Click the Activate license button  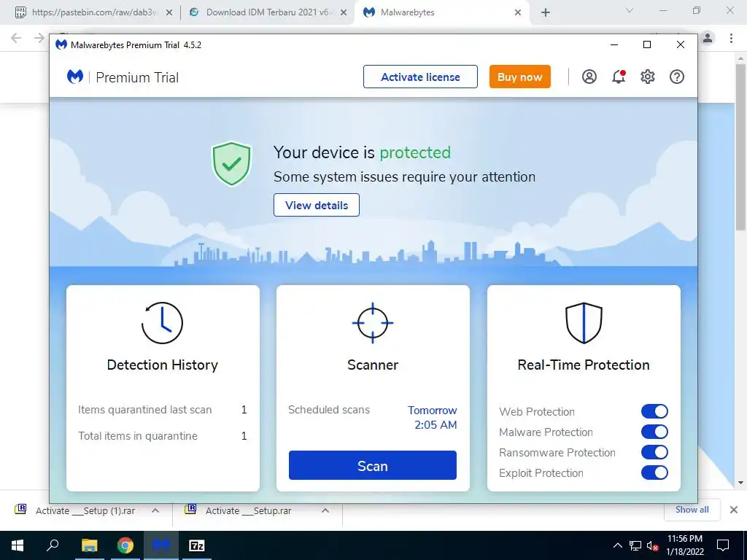420,77
